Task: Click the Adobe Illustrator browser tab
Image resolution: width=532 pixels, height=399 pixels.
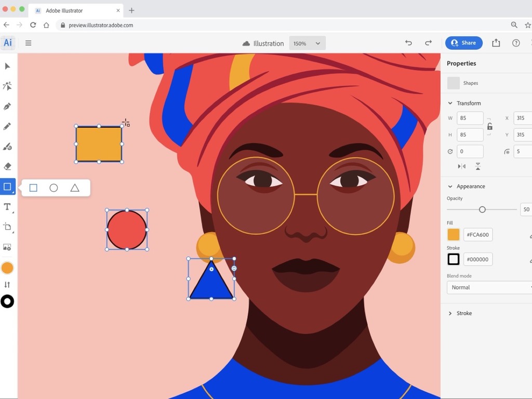Action: (76, 10)
